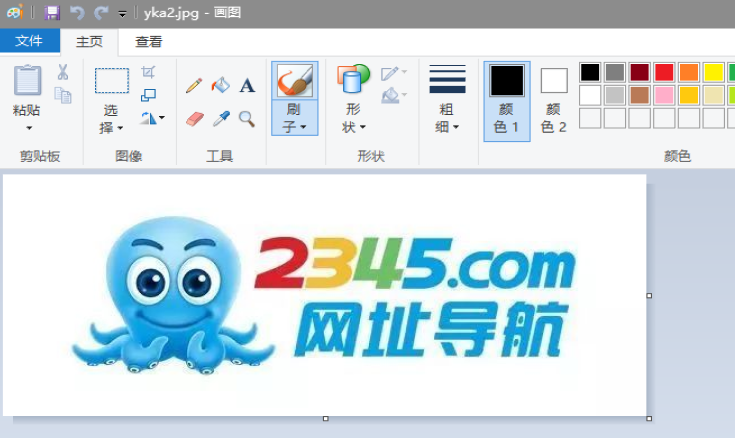Click the Undo arrow in title bar
The image size is (735, 438).
pos(77,13)
